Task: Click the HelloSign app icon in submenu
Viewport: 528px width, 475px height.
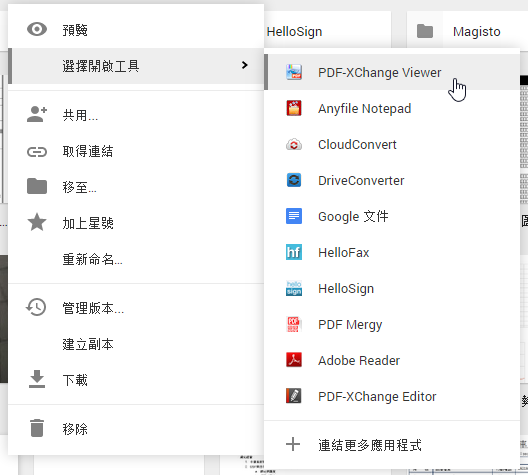Action: click(x=294, y=288)
